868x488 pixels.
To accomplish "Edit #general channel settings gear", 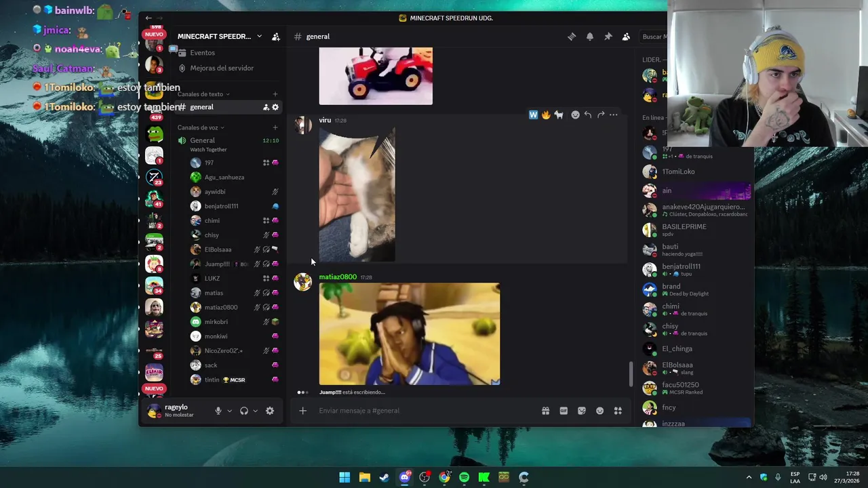I will click(275, 107).
